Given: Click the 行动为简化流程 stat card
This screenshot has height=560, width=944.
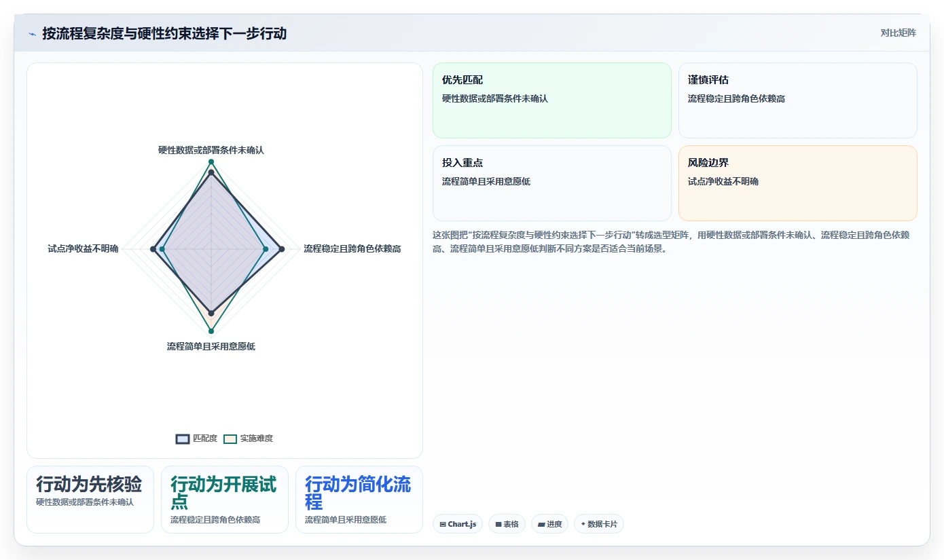Looking at the screenshot, I should coord(359,500).
